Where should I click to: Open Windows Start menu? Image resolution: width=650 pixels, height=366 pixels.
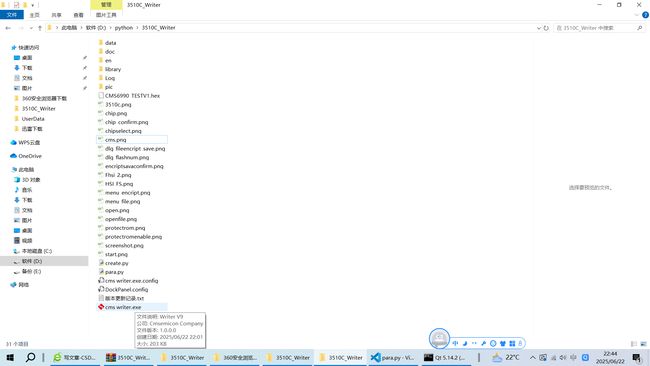(10, 357)
